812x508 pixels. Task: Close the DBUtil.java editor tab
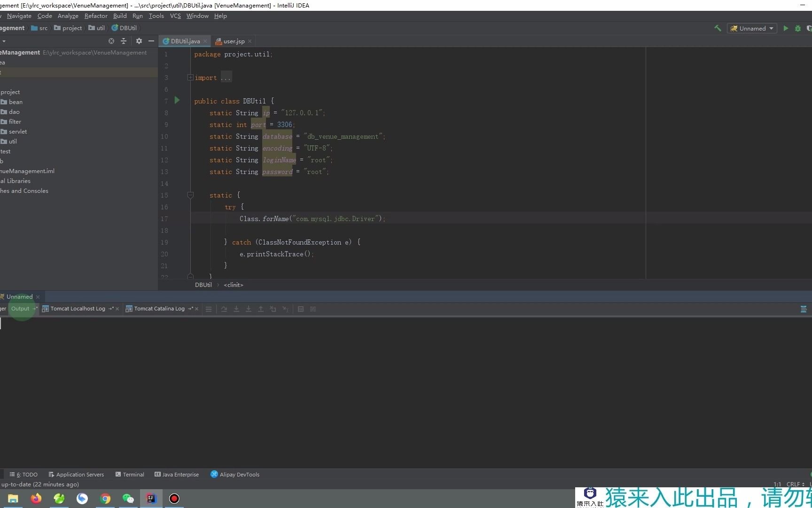[x=205, y=41]
